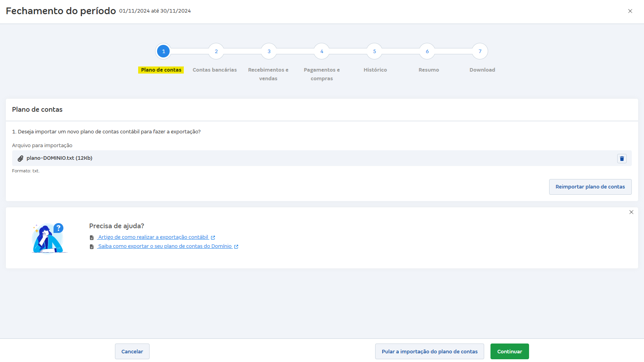The height and width of the screenshot is (362, 644).
Task: Go to step 6 Resumo
Action: tap(427, 51)
